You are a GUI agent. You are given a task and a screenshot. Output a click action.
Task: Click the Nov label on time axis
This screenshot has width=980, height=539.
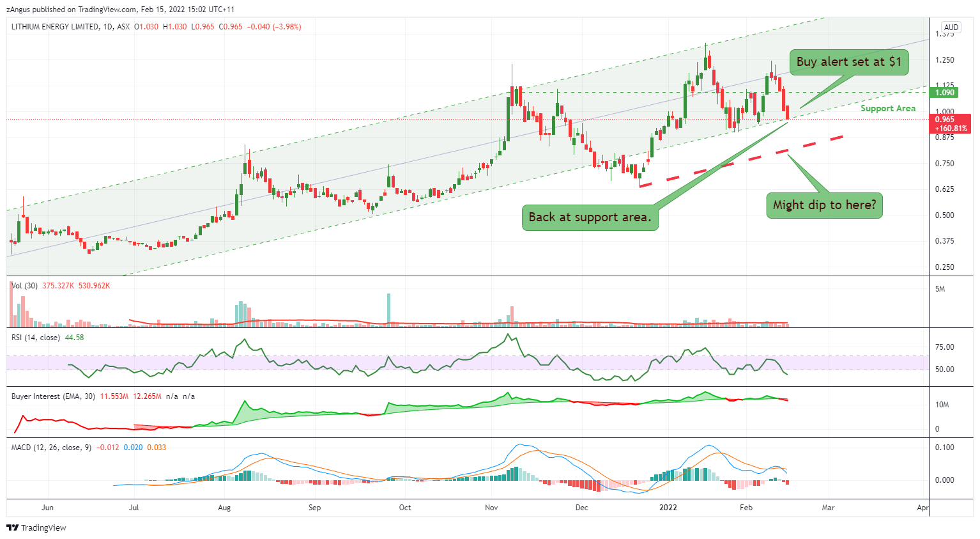491,508
